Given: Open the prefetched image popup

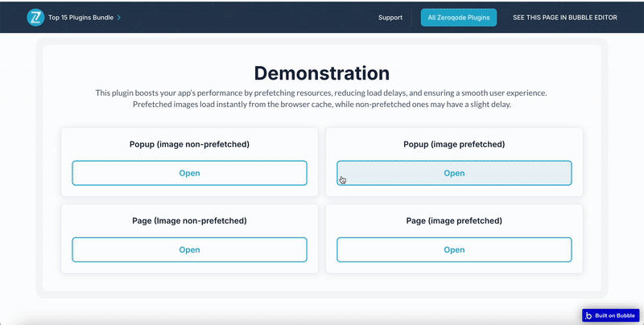Looking at the screenshot, I should [x=454, y=173].
